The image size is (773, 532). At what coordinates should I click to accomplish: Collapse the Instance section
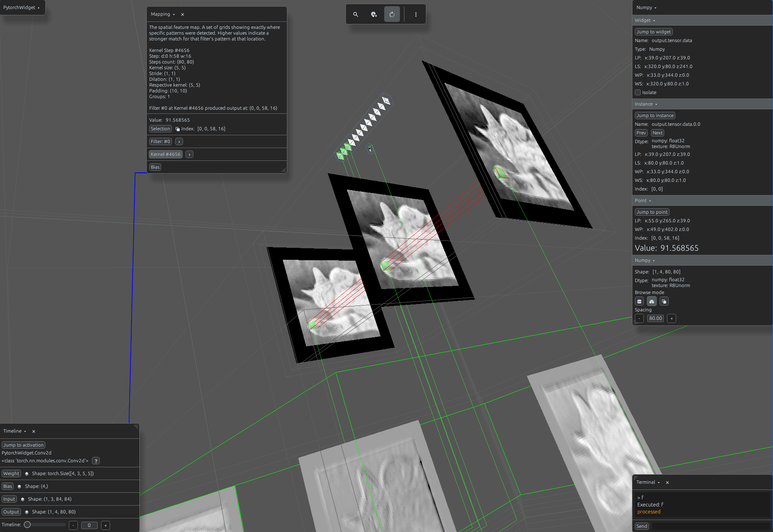[x=646, y=104]
